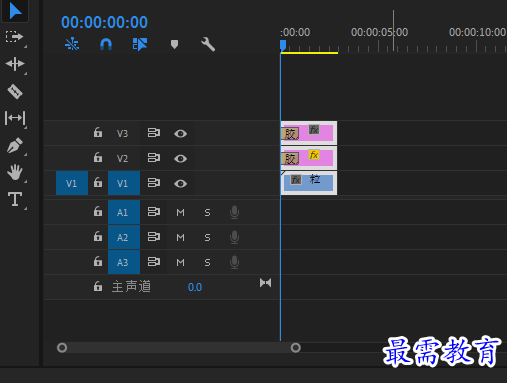Solo audio track A1
The image size is (507, 383).
point(207,212)
